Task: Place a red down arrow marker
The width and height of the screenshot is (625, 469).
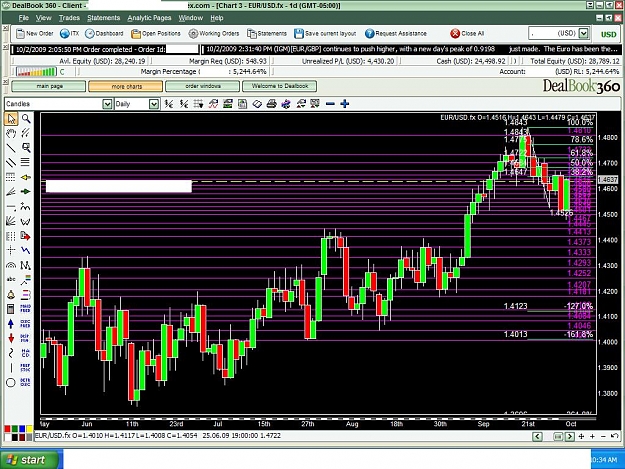Action: pos(11,338)
